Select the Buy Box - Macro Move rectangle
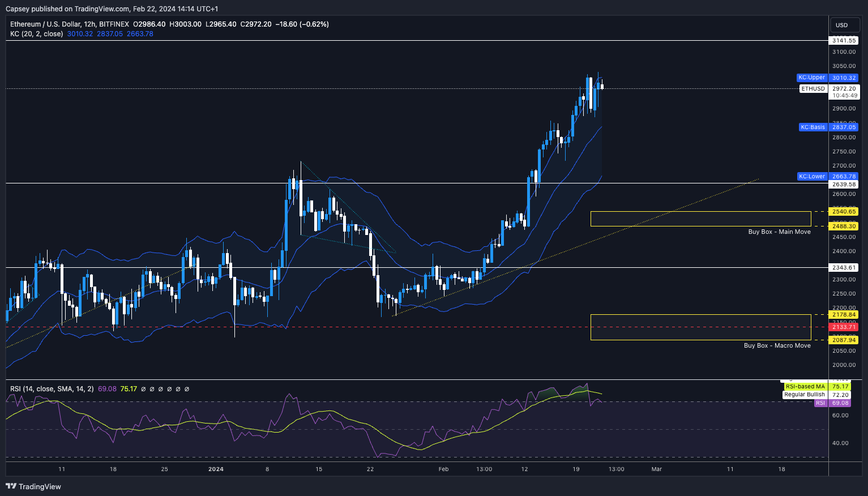868x496 pixels. tap(700, 327)
